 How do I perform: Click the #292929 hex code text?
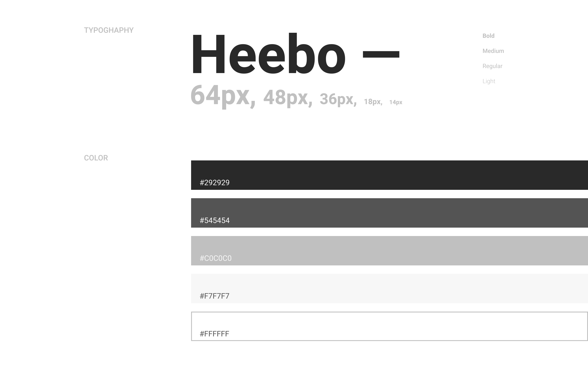click(214, 183)
